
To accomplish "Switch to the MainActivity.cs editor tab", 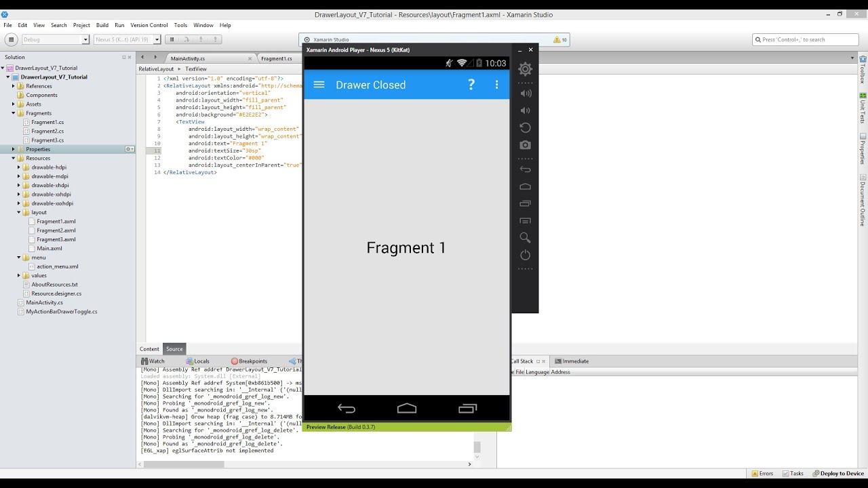I will [x=188, y=58].
